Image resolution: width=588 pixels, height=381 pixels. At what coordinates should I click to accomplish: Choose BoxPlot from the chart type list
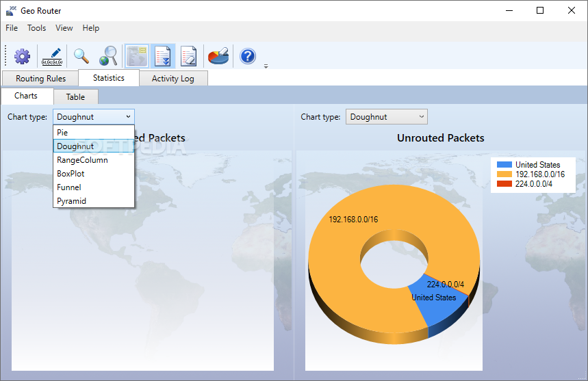click(94, 174)
